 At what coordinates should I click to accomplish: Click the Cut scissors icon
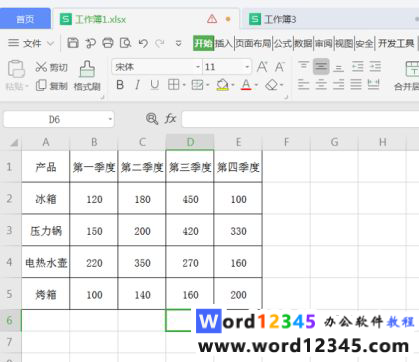pos(41,67)
